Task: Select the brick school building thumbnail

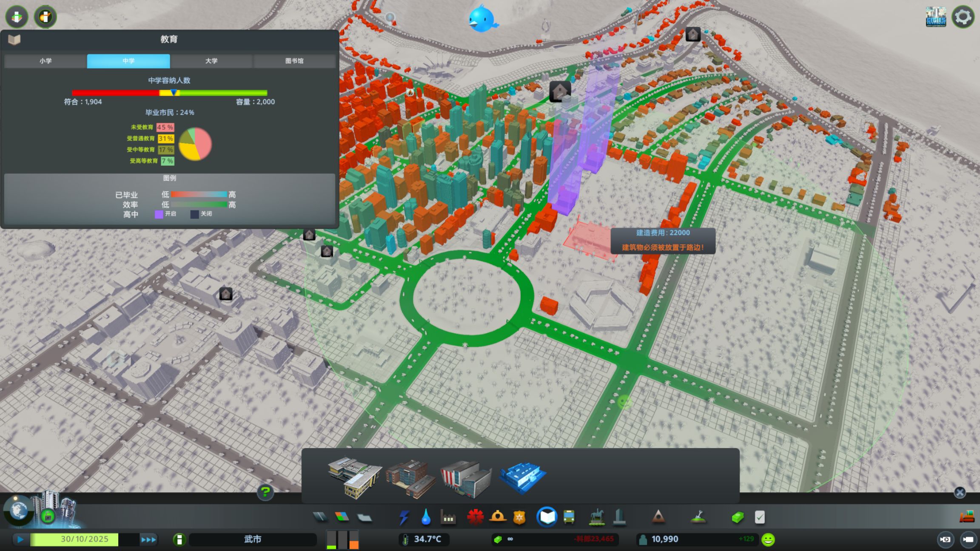Action: [410, 478]
